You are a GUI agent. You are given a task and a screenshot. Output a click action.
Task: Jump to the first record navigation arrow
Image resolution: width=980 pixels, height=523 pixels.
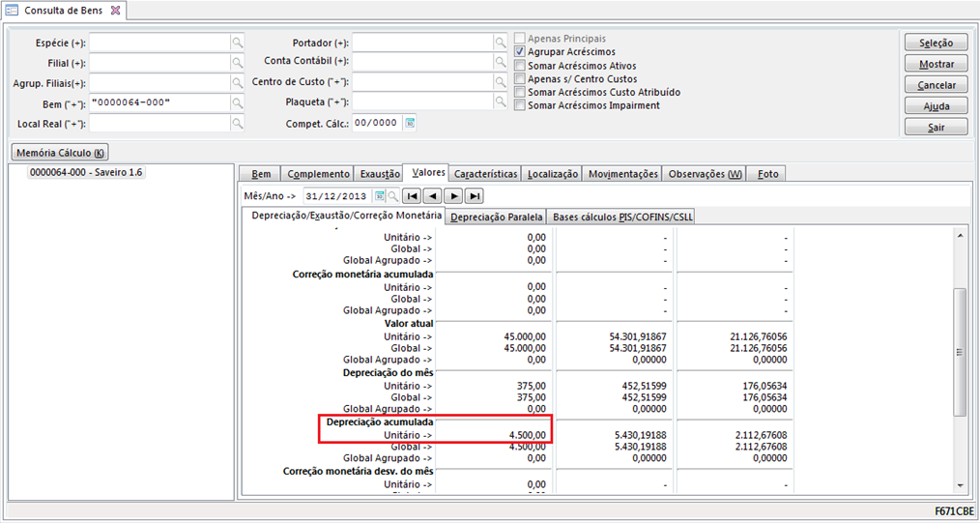click(x=412, y=196)
